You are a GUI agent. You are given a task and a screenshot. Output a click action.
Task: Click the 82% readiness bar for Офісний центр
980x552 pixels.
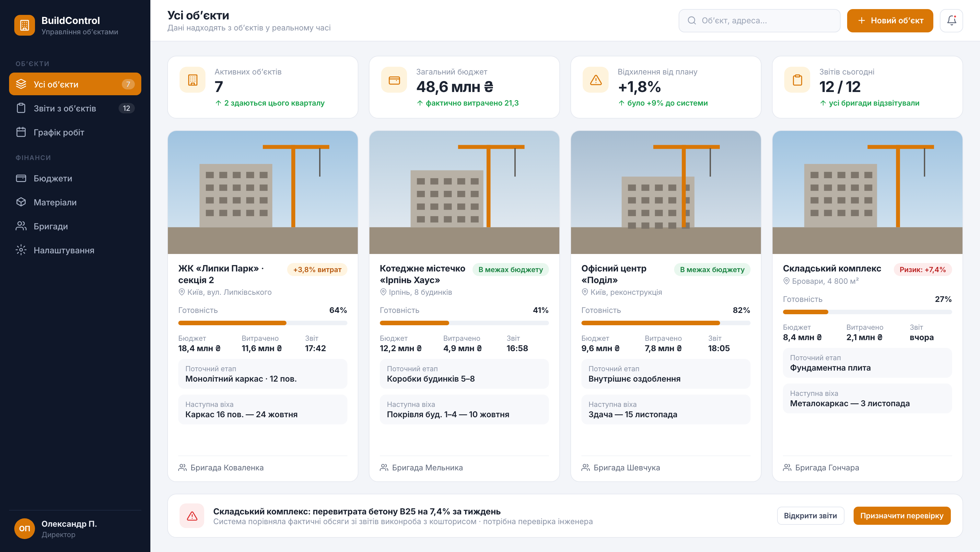[x=666, y=323]
